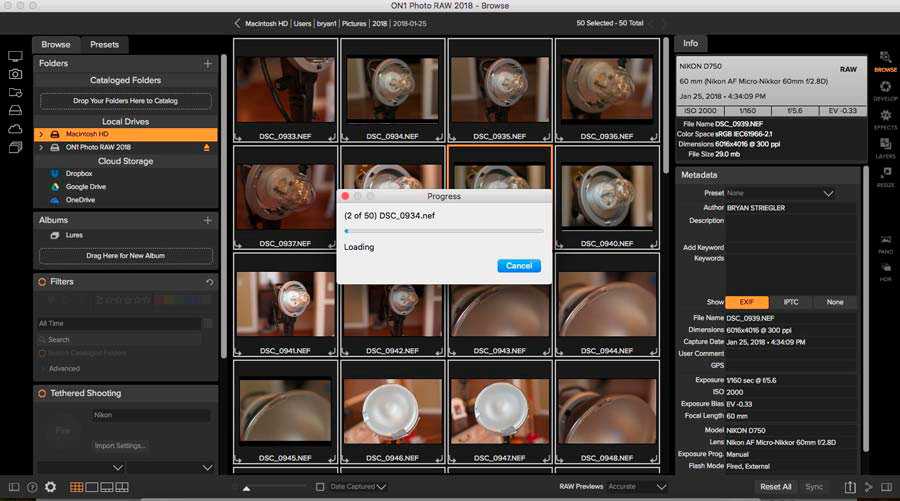Screen dimensions: 900x501
Task: Toggle the sort order checkbox beside Date Captured
Action: coord(320,487)
